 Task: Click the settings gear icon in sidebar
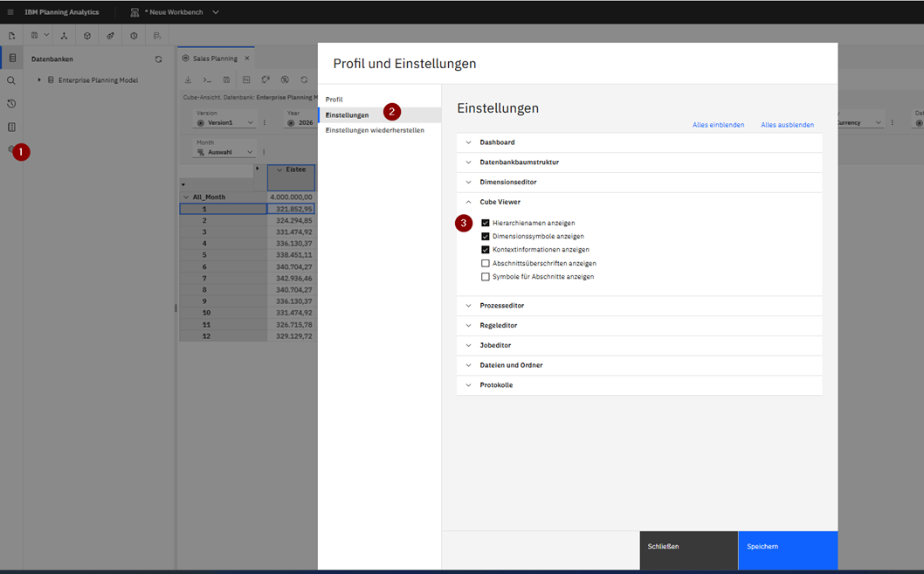coord(11,149)
